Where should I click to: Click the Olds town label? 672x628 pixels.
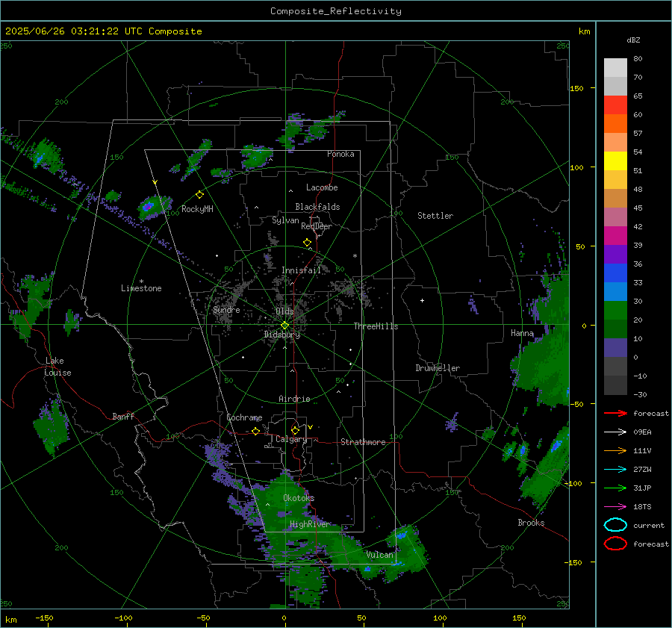pos(284,311)
